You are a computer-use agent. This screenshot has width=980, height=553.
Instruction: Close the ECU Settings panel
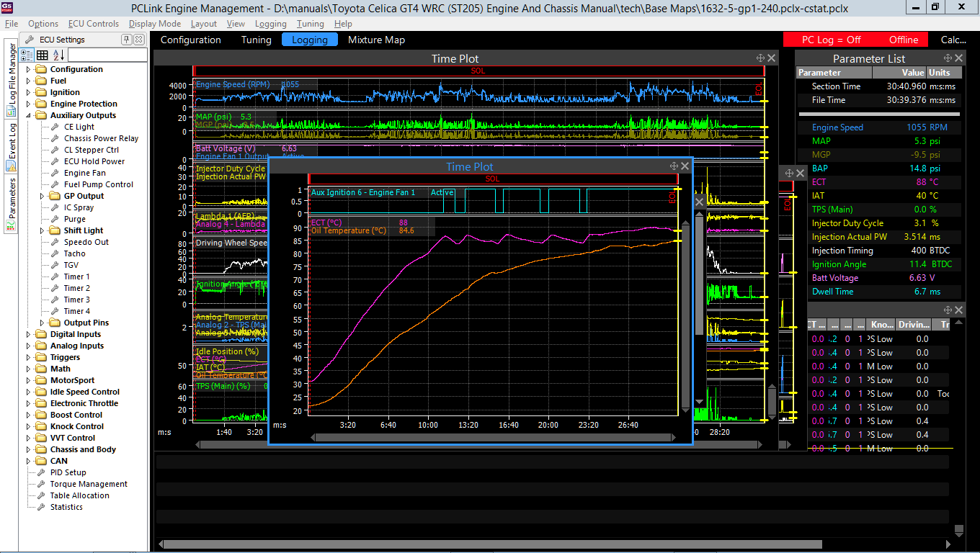[x=138, y=40]
